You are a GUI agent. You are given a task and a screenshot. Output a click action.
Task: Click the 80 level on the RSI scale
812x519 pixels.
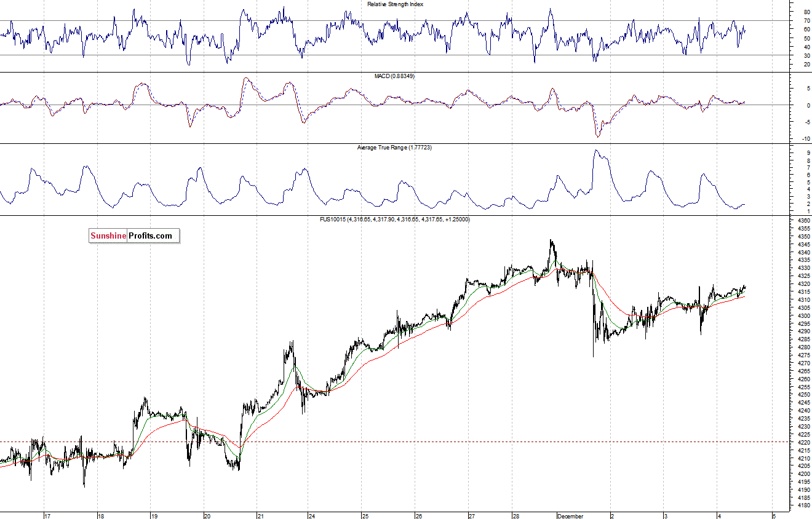(806, 12)
